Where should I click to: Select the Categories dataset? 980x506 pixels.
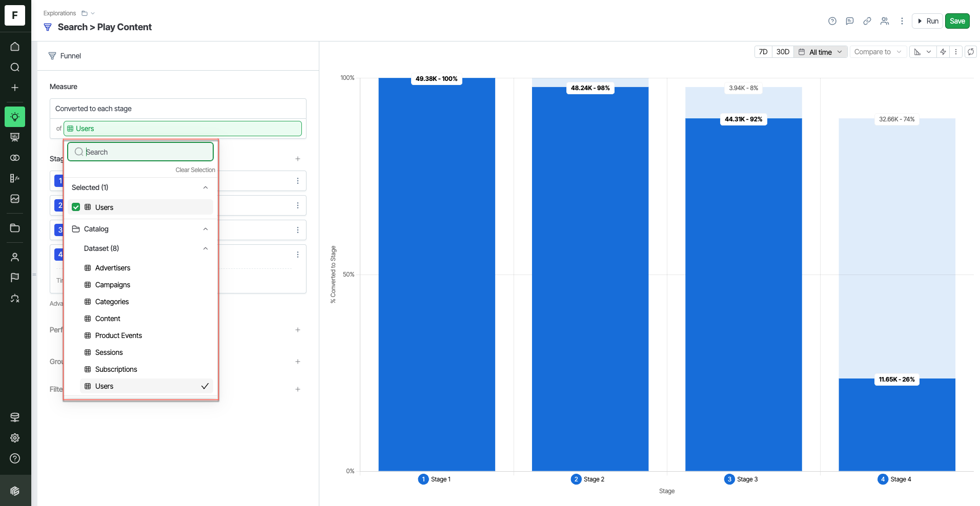pos(147,302)
